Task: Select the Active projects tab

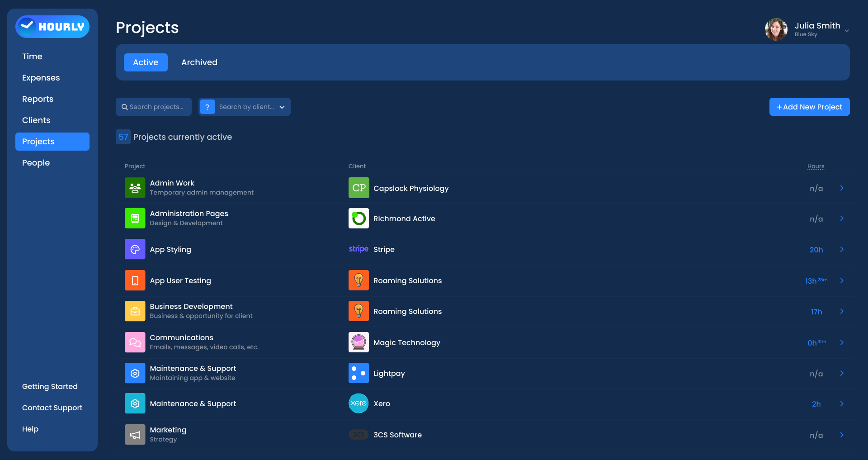Action: pyautogui.click(x=146, y=62)
